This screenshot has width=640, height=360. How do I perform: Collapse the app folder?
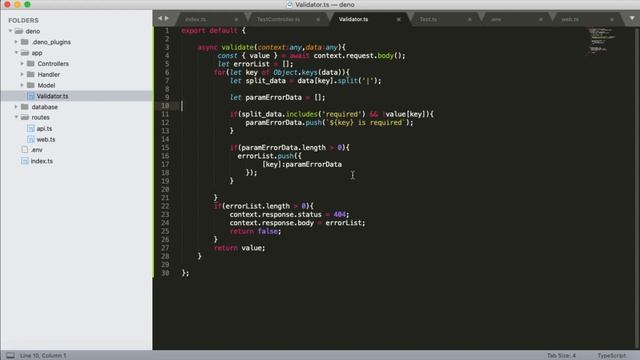tap(16, 53)
